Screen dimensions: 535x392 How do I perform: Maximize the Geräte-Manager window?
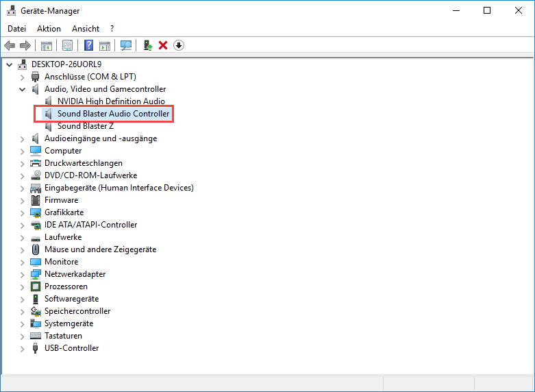tap(487, 10)
